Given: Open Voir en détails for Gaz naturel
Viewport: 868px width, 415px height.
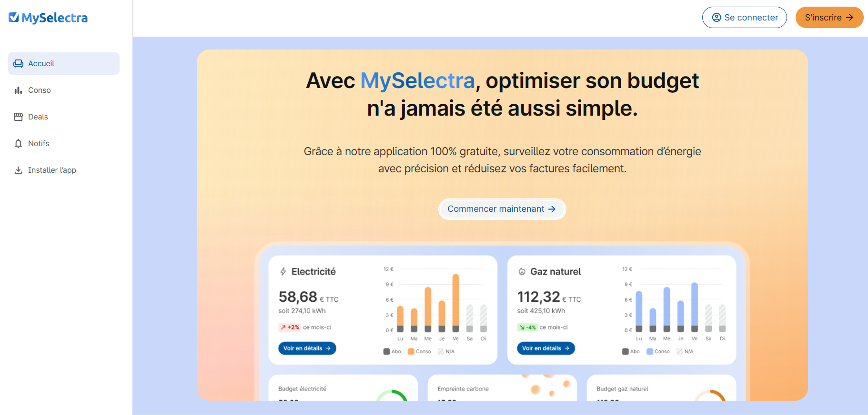Looking at the screenshot, I should click(546, 348).
